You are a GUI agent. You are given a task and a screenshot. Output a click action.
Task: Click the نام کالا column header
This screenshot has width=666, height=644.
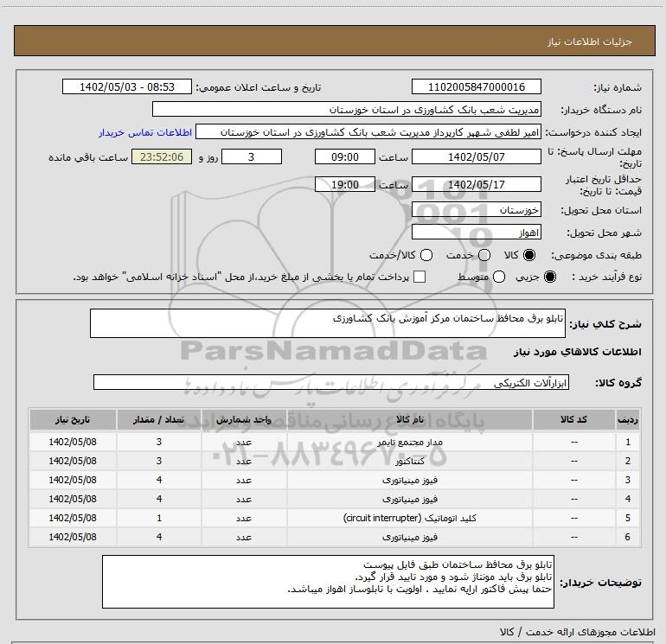point(410,420)
